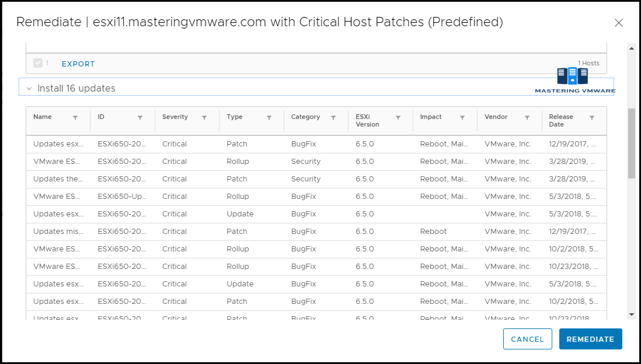641x364 pixels.
Task: Open the Type column filter
Action: point(270,117)
